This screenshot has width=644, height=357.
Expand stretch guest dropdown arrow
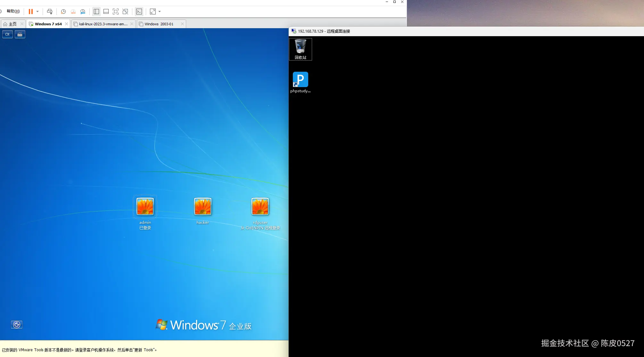point(160,12)
